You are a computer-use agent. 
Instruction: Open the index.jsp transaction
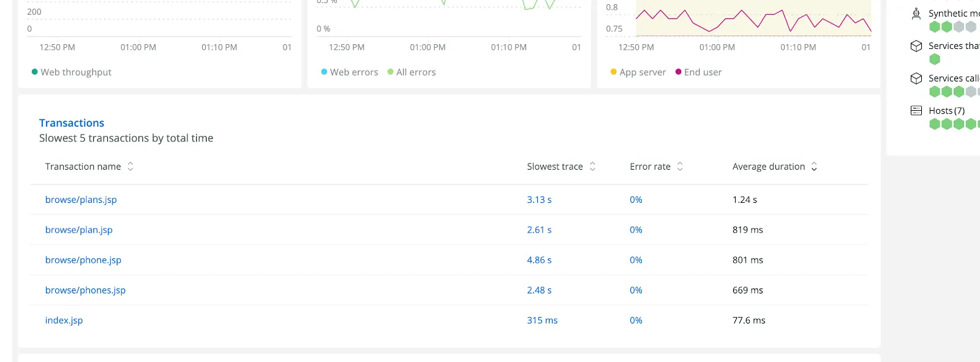[64, 320]
